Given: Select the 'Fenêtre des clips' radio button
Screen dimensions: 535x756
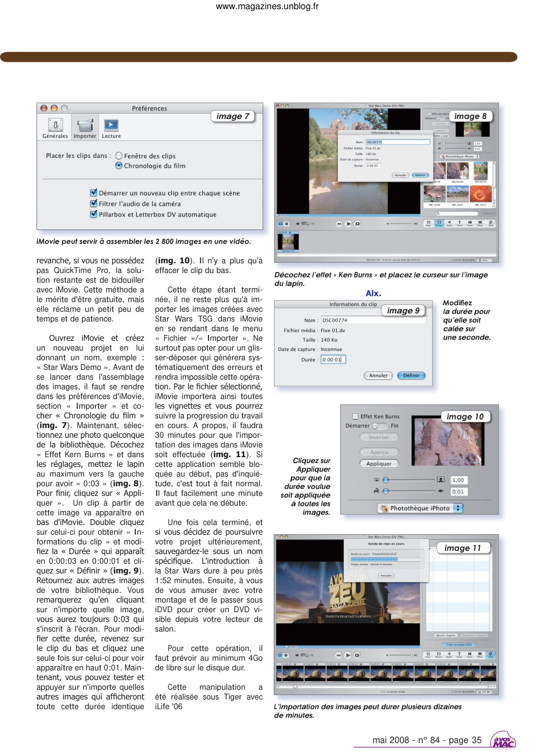Looking at the screenshot, I should 119,156.
